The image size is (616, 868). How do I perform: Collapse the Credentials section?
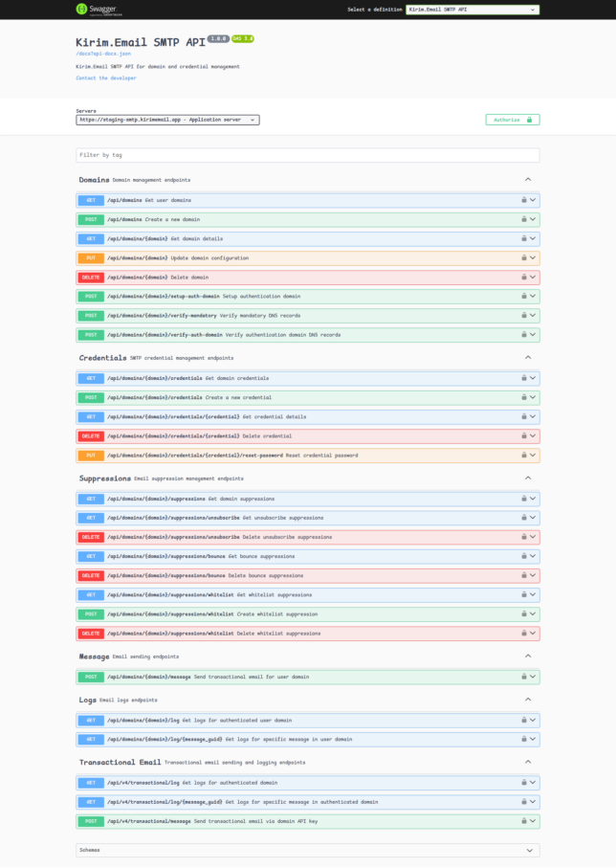point(528,358)
